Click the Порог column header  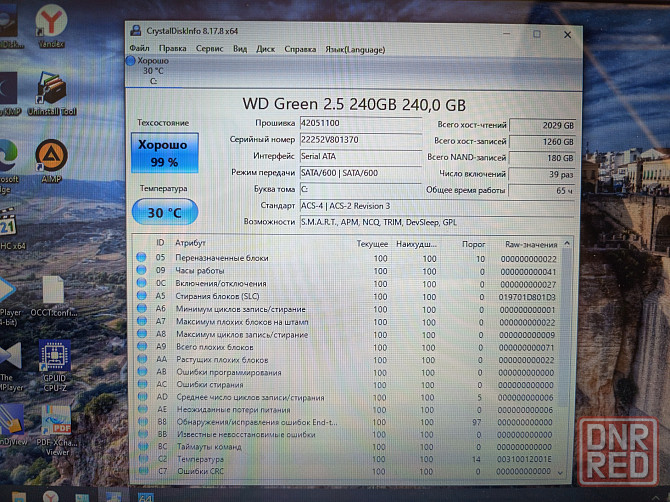[473, 244]
